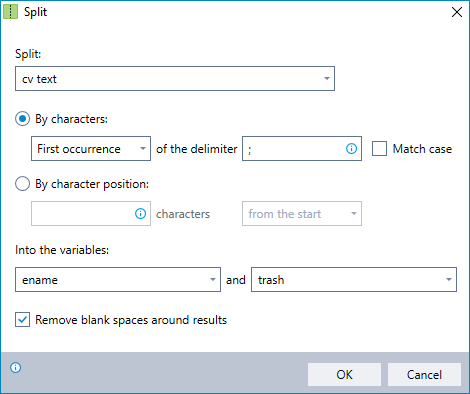Open help via the bottom-left info icon
Viewport: 470px width, 394px height.
click(x=15, y=368)
